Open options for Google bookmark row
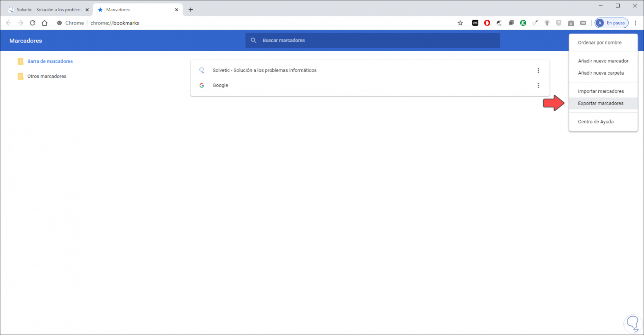Viewport: 644px width, 335px height. [538, 86]
